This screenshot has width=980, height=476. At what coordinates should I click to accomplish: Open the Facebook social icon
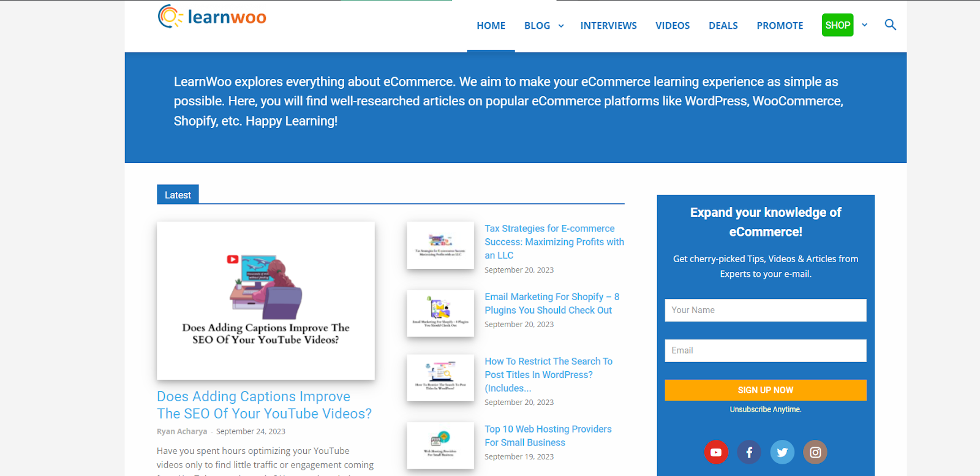749,452
